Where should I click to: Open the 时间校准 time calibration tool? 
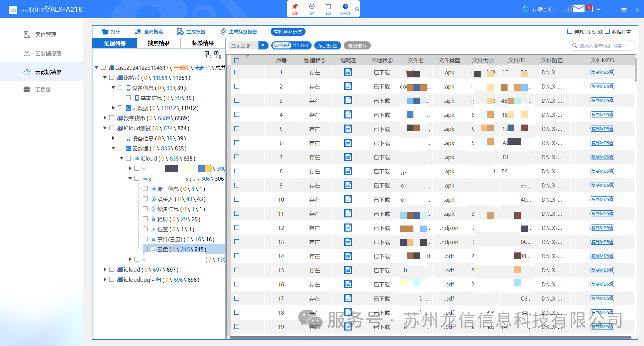point(345,8)
